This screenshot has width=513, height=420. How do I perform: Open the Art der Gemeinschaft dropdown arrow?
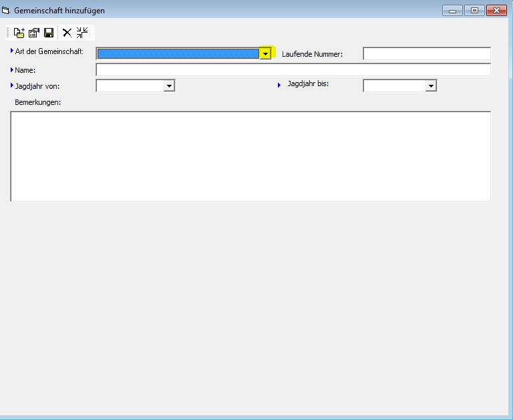coord(265,53)
